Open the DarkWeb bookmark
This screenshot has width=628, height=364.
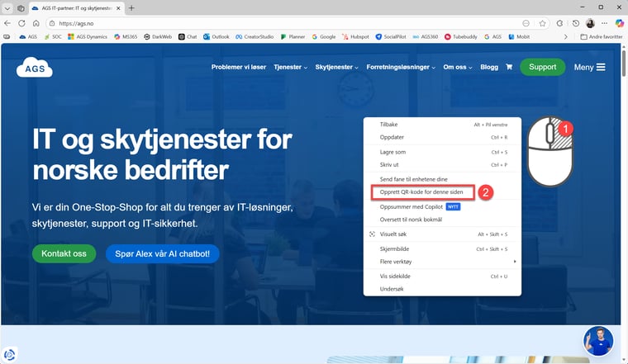click(x=158, y=36)
